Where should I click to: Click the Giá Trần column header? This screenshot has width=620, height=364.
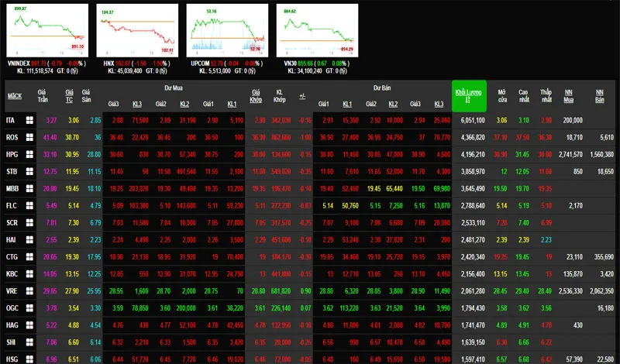[43, 96]
